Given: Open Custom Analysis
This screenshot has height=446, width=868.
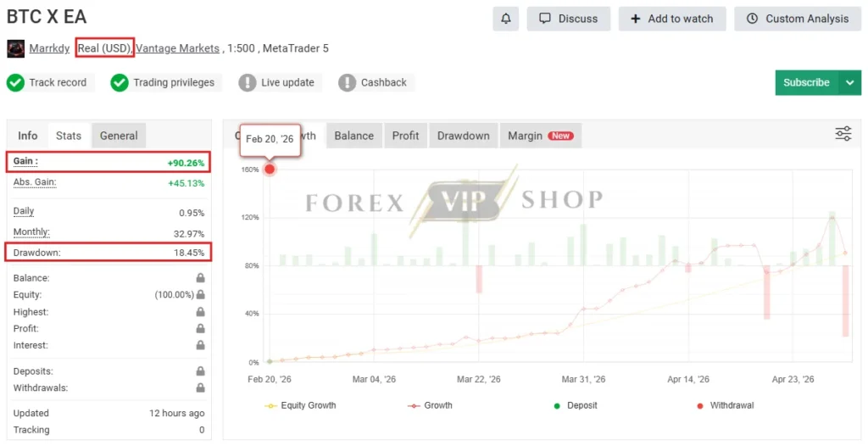Looking at the screenshot, I should click(x=798, y=19).
